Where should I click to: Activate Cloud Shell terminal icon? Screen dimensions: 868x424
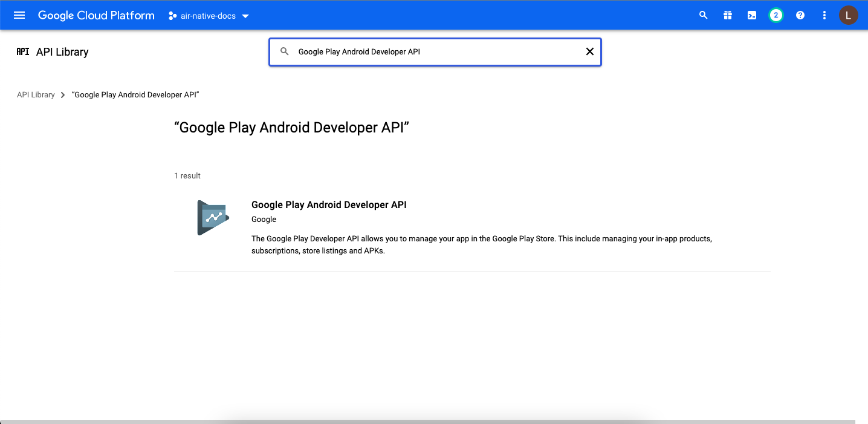(x=752, y=15)
